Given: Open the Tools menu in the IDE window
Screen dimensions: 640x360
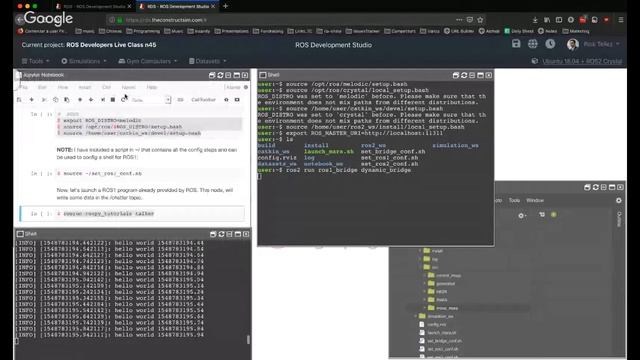Looking at the screenshot, I should [514, 200].
